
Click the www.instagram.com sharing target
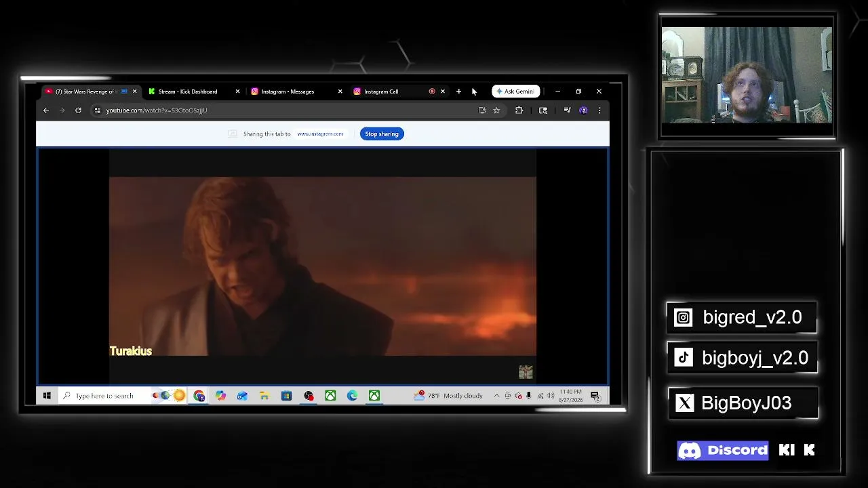320,134
